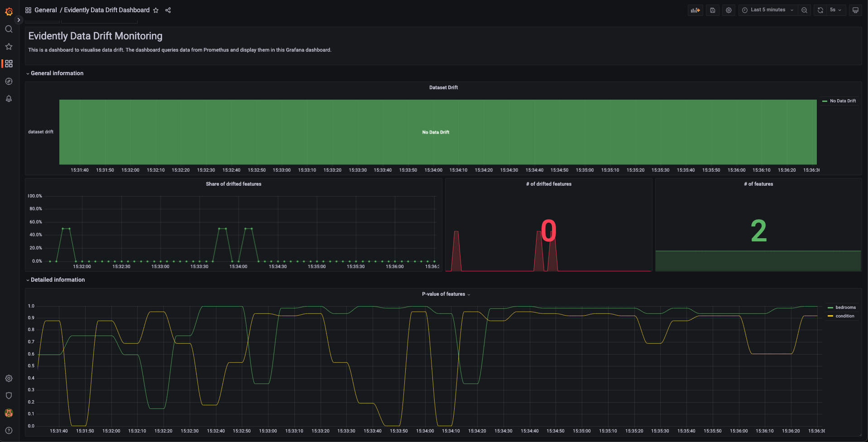868x442 pixels.
Task: Open the Alerting bell icon
Action: click(x=9, y=99)
